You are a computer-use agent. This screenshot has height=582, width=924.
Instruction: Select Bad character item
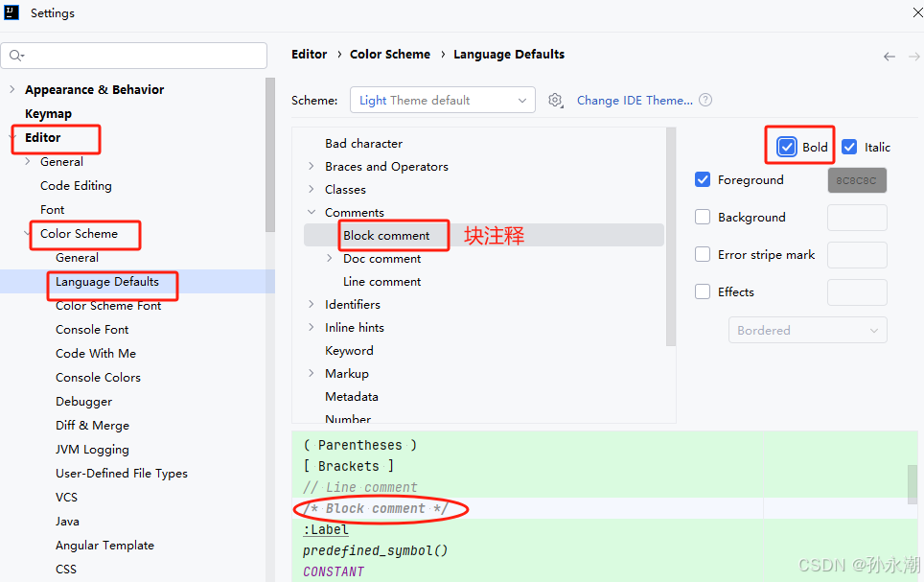[x=363, y=143]
